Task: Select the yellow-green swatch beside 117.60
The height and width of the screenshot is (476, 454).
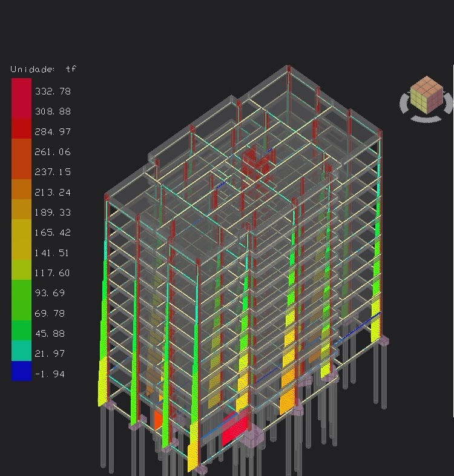Action: pyautogui.click(x=21, y=270)
